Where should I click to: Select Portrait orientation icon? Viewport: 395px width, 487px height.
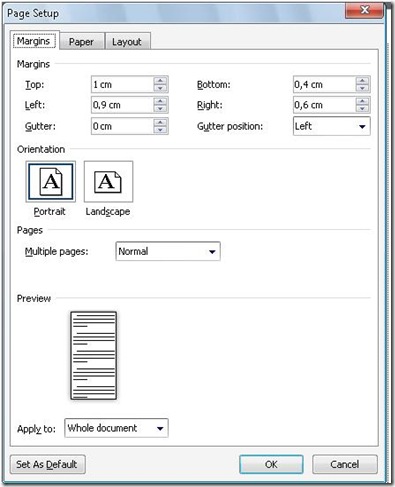51,182
